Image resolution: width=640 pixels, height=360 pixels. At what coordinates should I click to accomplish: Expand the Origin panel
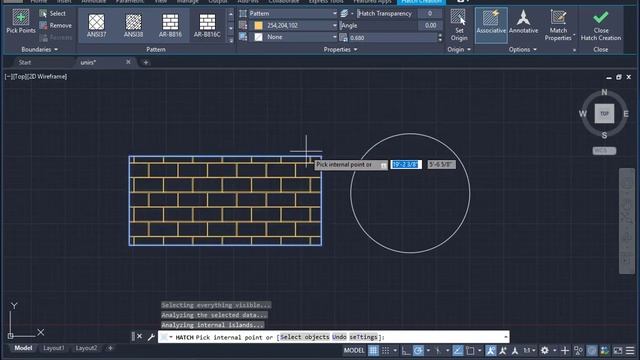459,49
